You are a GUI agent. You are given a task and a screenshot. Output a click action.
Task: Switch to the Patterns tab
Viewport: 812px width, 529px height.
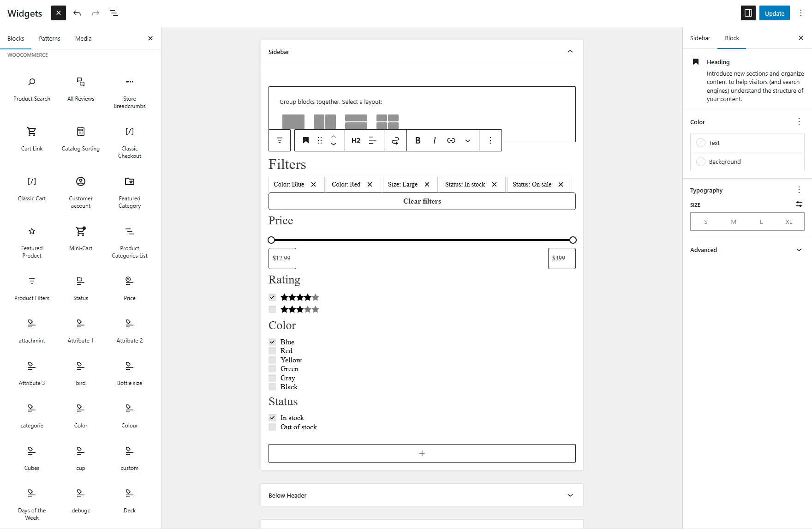click(x=49, y=39)
